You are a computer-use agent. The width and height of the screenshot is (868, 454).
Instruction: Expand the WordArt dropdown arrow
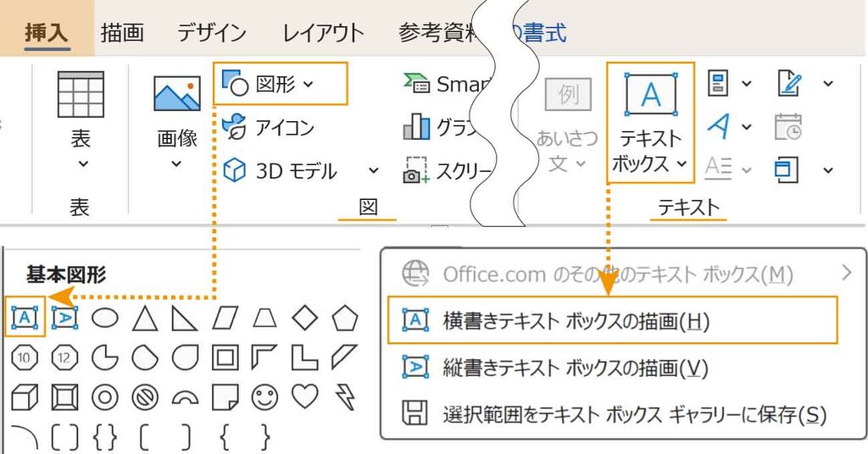tap(746, 127)
